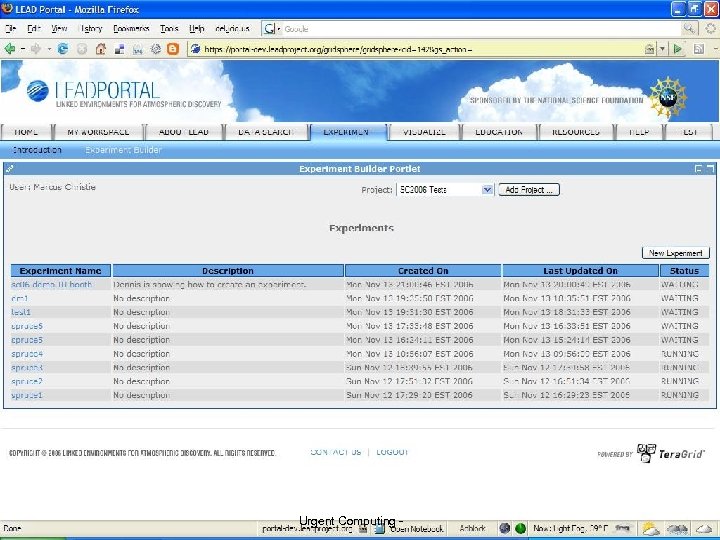Viewport: 720px width, 540px height.
Task: Switch to the HELP portal tab
Action: 639,132
